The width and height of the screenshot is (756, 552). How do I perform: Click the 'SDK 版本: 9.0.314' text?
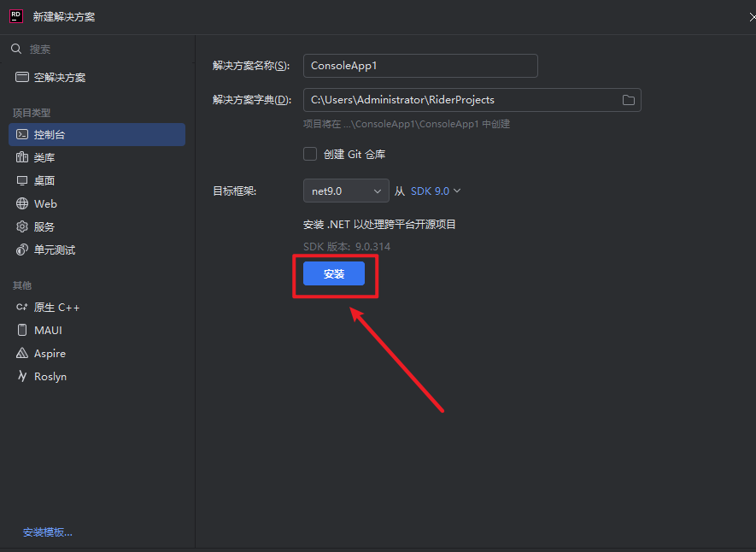347,246
